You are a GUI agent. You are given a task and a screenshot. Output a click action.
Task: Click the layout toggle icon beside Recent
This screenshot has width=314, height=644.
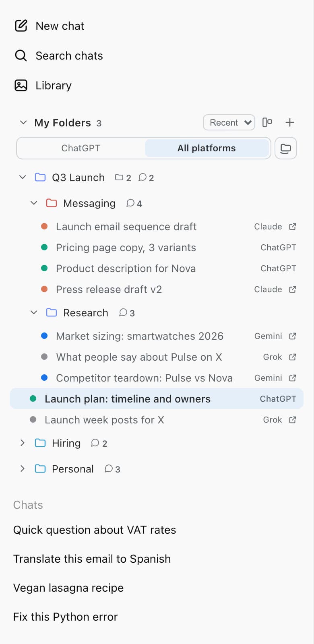coord(267,122)
